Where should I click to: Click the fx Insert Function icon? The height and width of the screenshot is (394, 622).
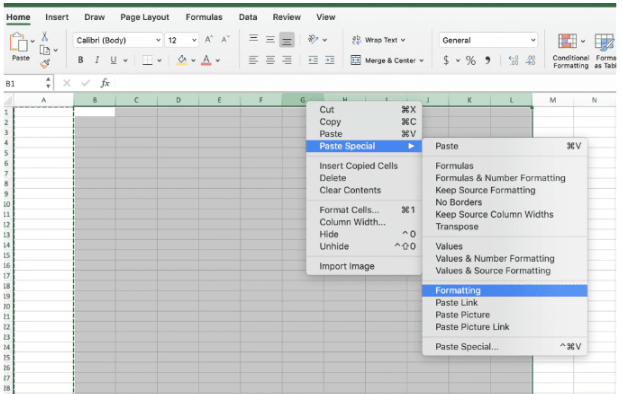(x=105, y=83)
